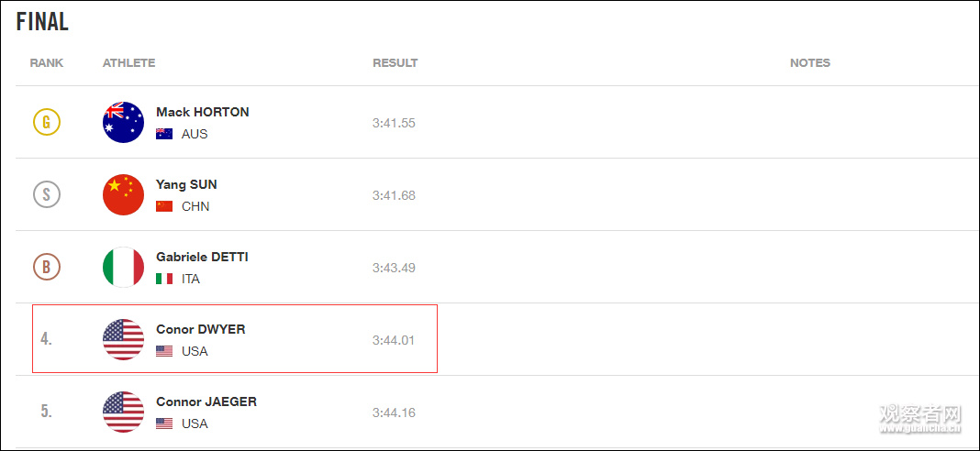The height and width of the screenshot is (451, 980).
Task: Open Mack HORTON athlete profile
Action: click(x=202, y=112)
